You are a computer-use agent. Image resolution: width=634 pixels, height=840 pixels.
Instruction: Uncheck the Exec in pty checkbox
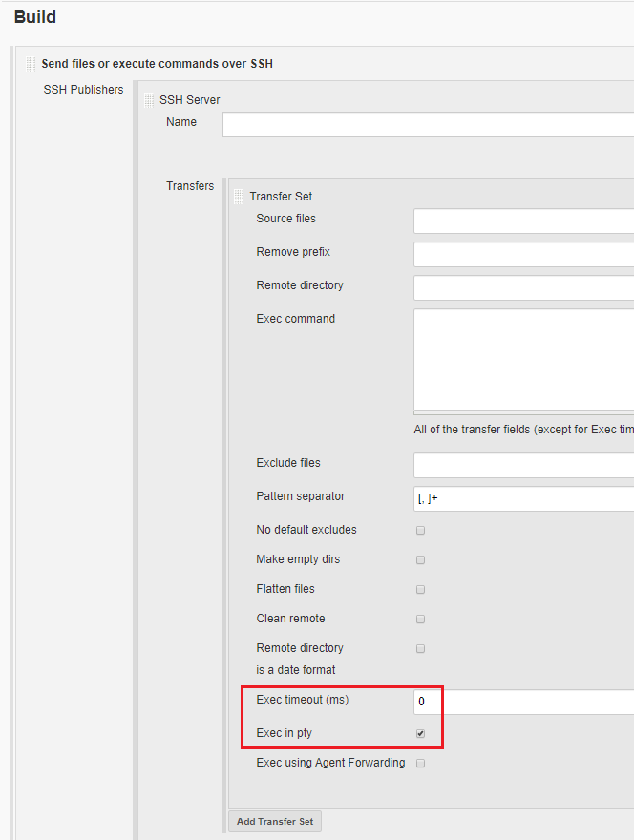[x=421, y=733]
